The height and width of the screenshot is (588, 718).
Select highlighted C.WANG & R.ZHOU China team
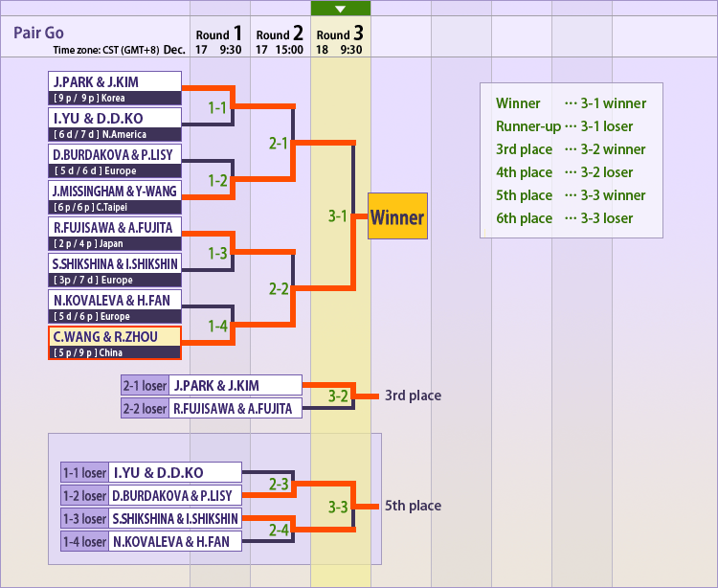115,344
